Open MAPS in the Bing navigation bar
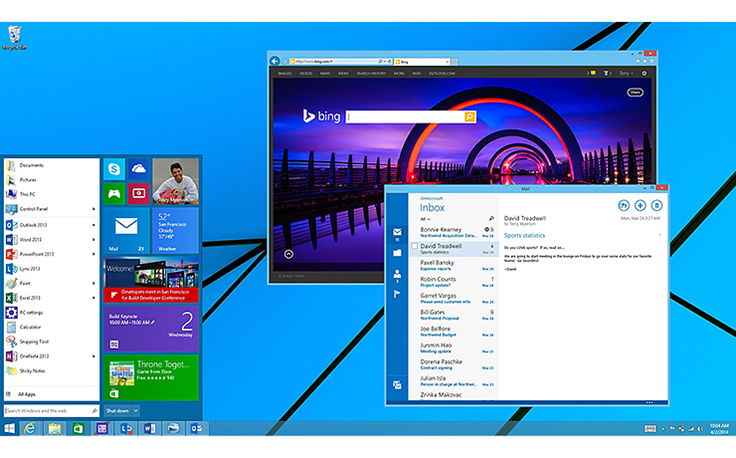The image size is (736, 458). pos(325,74)
